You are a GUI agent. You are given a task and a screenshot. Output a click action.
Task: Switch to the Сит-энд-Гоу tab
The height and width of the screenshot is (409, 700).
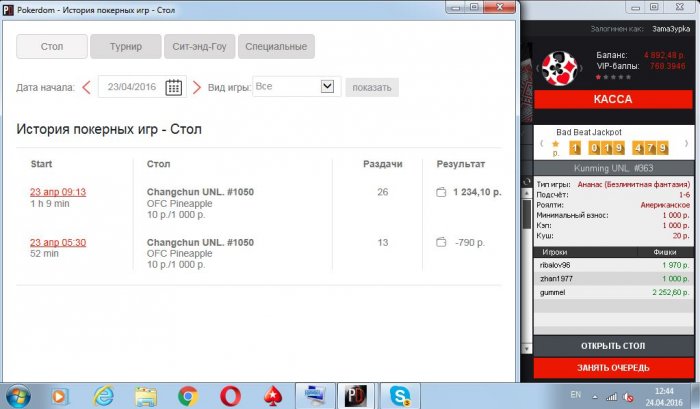tap(200, 46)
